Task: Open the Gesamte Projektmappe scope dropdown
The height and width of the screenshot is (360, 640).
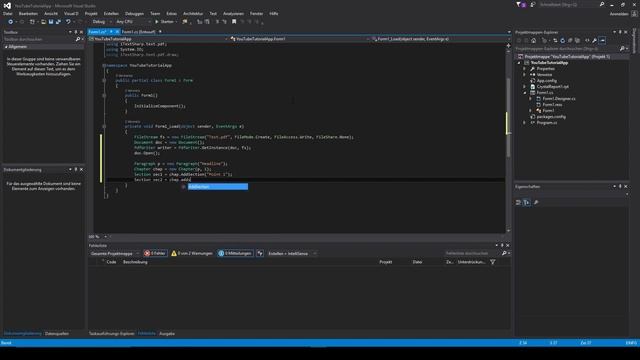Action: [x=115, y=253]
